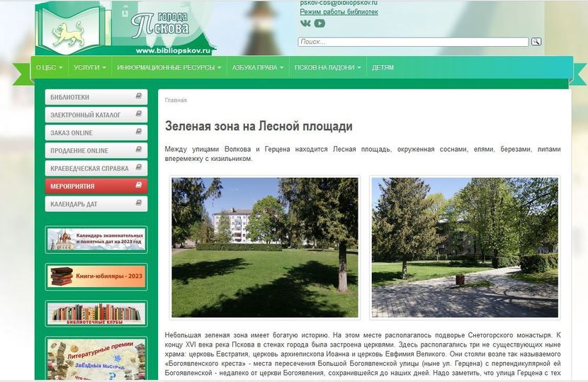Open the YouTube channel icon
The image size is (588, 382).
320,23
